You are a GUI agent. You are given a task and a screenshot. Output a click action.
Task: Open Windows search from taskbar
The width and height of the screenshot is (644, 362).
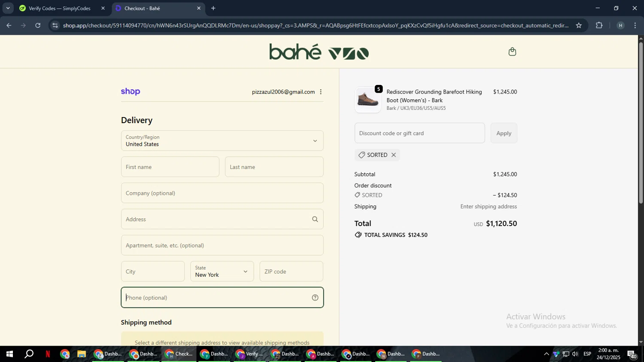[x=29, y=354]
